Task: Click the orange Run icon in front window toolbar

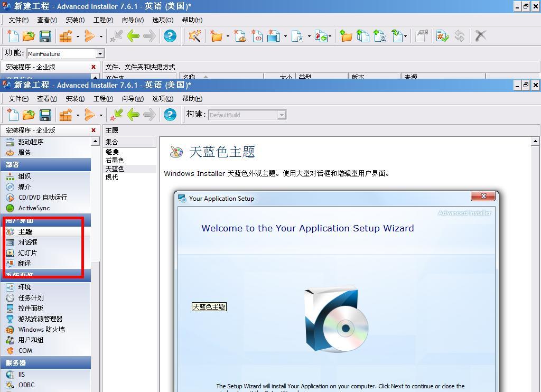Action: pos(89,115)
